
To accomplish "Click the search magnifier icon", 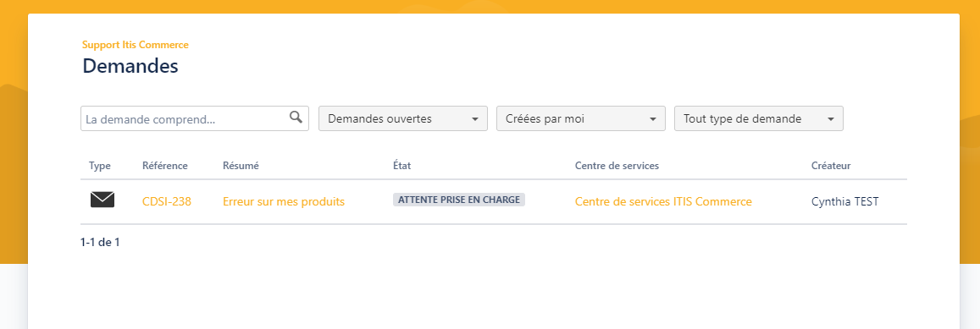I will tap(296, 117).
